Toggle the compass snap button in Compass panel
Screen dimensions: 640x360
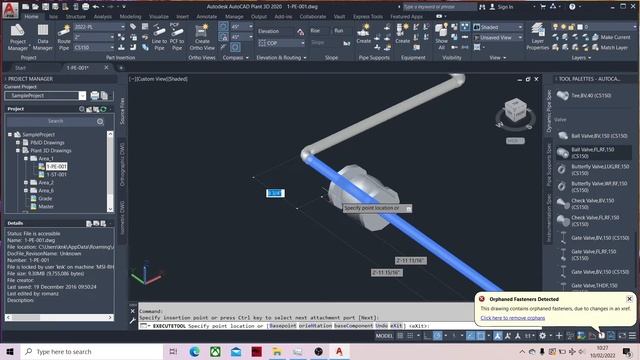pyautogui.click(x=223, y=27)
